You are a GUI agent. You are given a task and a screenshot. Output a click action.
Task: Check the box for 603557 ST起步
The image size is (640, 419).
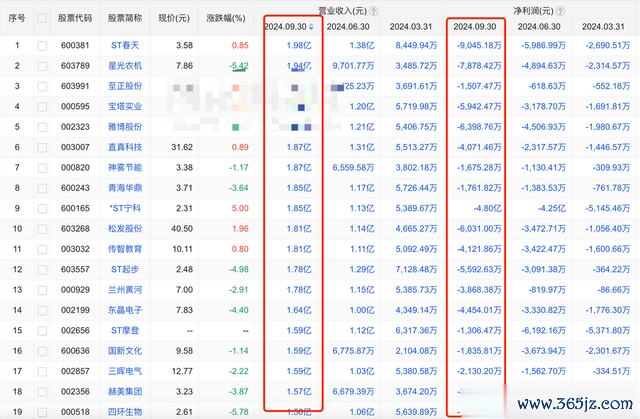pos(42,270)
